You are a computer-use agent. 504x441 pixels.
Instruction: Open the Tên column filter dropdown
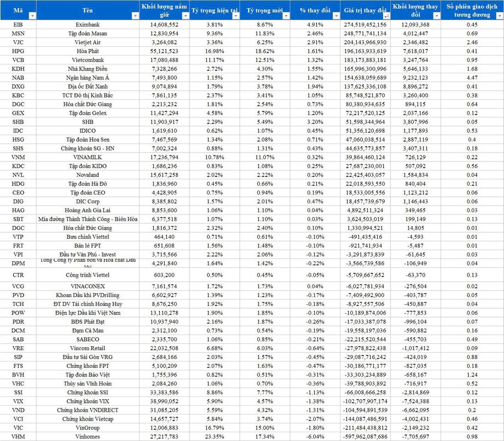135,16
